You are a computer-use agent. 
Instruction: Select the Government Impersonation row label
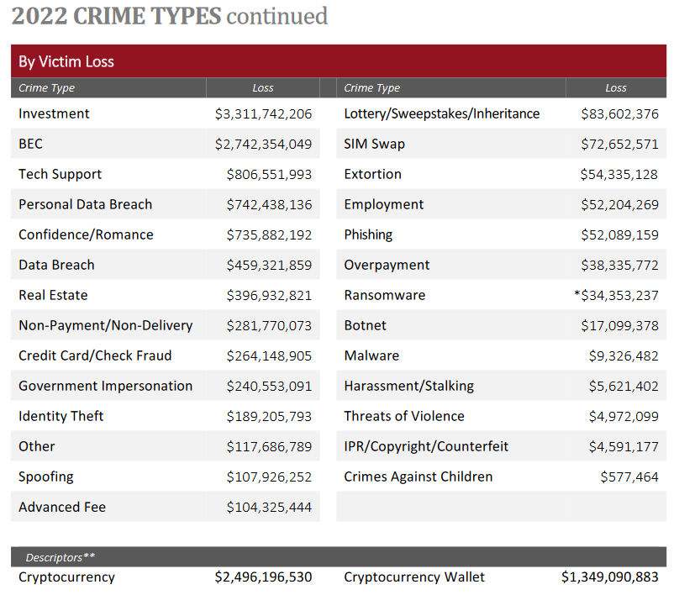pyautogui.click(x=105, y=386)
